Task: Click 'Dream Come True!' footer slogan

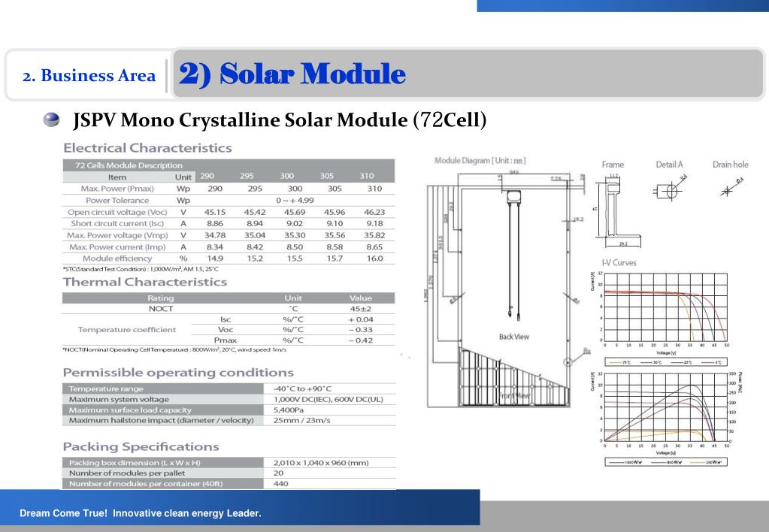Action: pos(141,513)
